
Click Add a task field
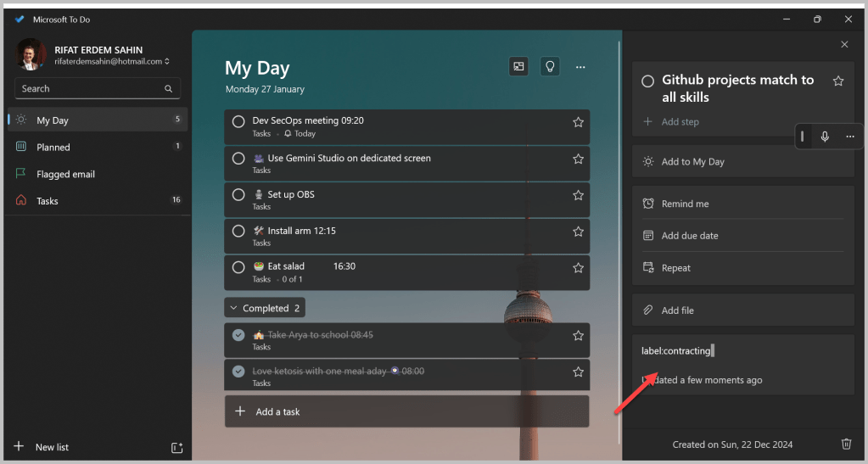pyautogui.click(x=407, y=411)
